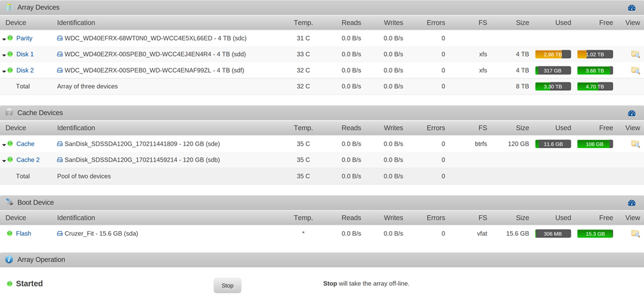The width and height of the screenshot is (644, 302).
Task: Click the green status indicator for Flash
Action: 10,233
